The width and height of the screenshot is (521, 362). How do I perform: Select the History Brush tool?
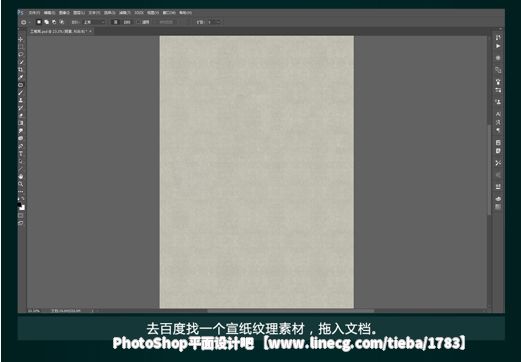coord(21,108)
